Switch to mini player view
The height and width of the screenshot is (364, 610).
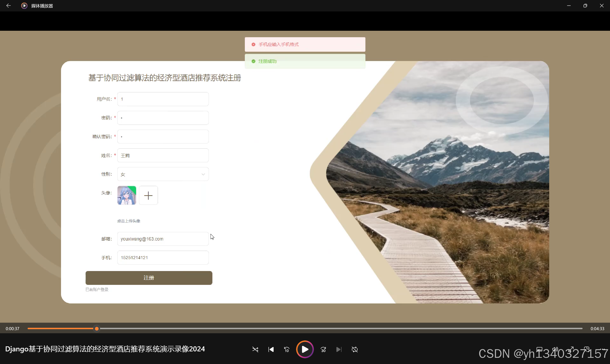587,349
